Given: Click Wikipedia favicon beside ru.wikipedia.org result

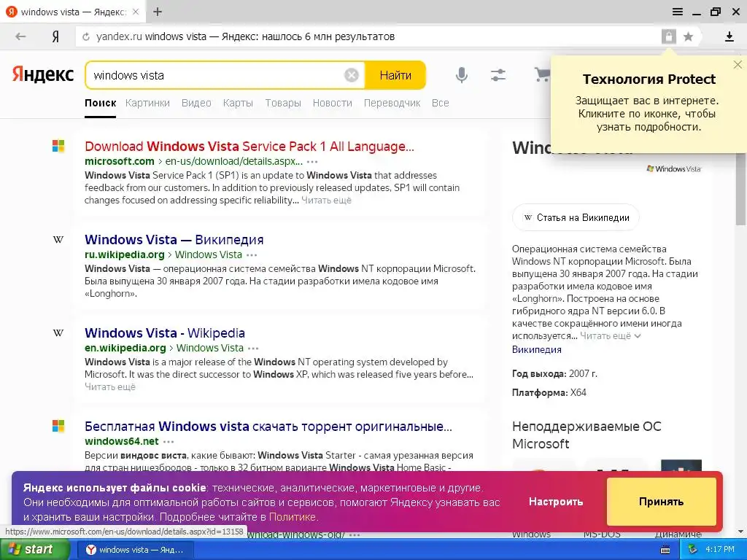Looking at the screenshot, I should click(x=58, y=239).
